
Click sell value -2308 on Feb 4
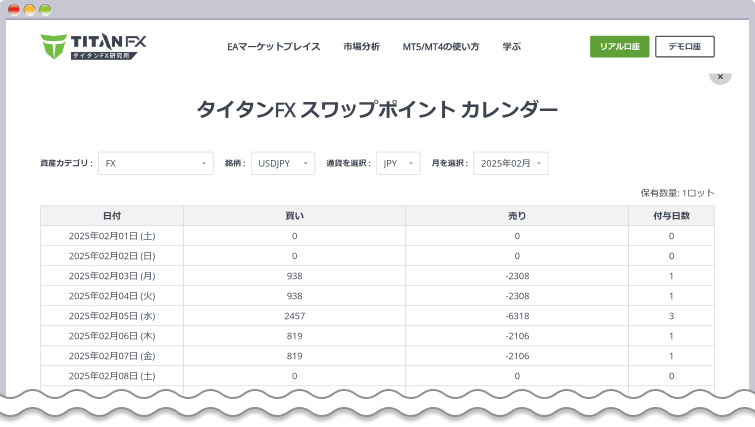517,296
